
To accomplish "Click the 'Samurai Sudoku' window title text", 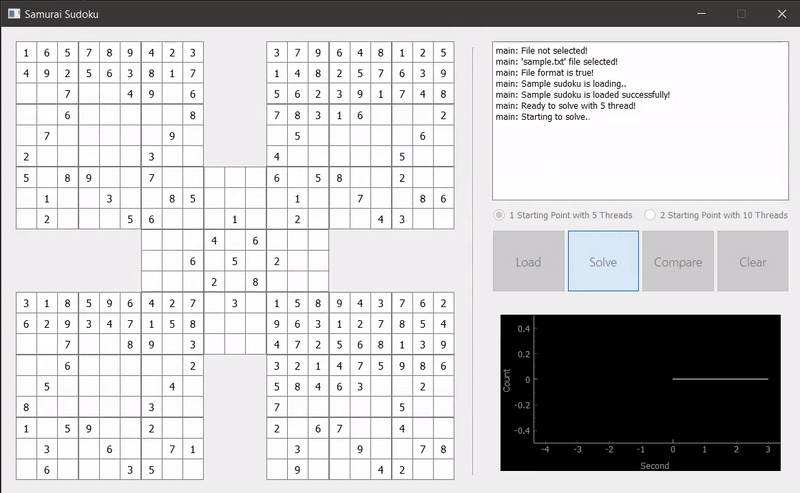I will (x=61, y=14).
